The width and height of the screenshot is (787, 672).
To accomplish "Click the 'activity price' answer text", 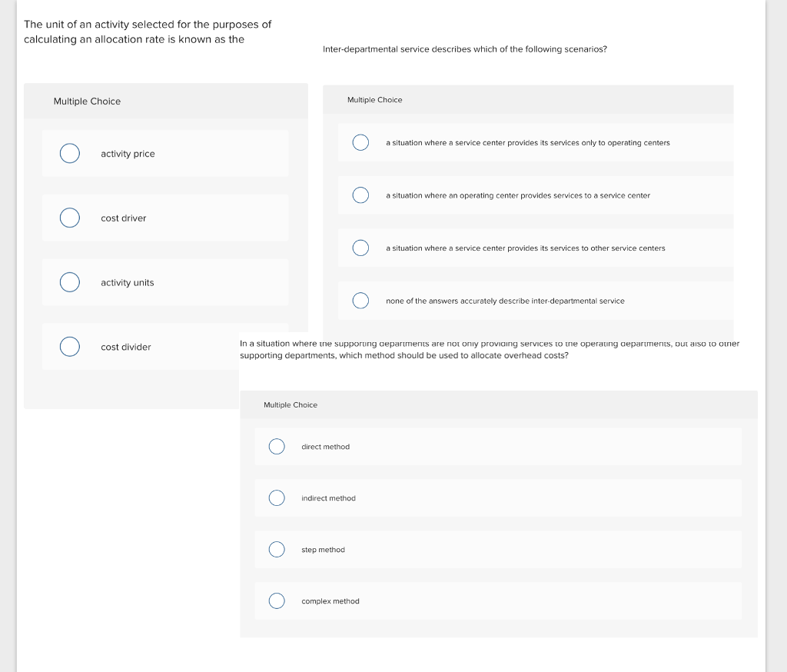I will 128,154.
